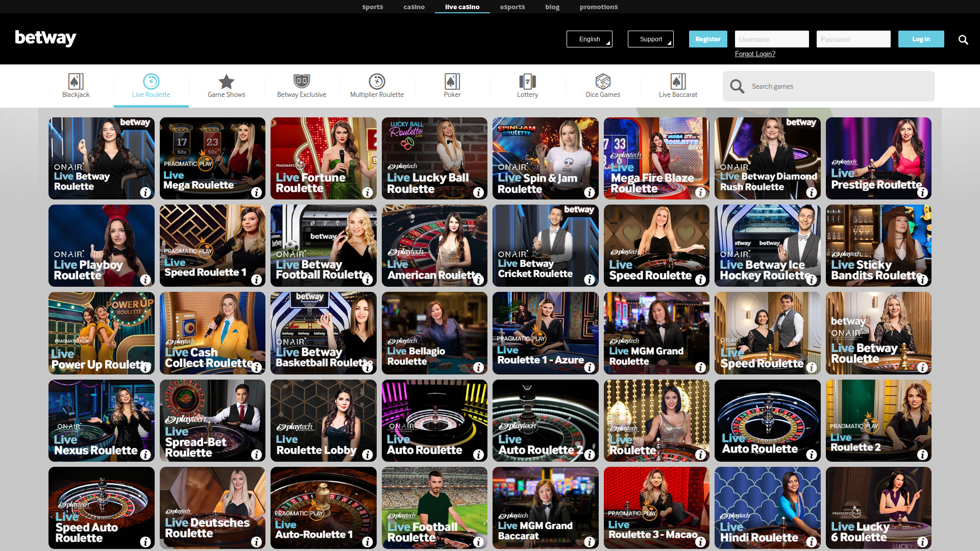Show info for Live Deutsches Roulette

(257, 542)
